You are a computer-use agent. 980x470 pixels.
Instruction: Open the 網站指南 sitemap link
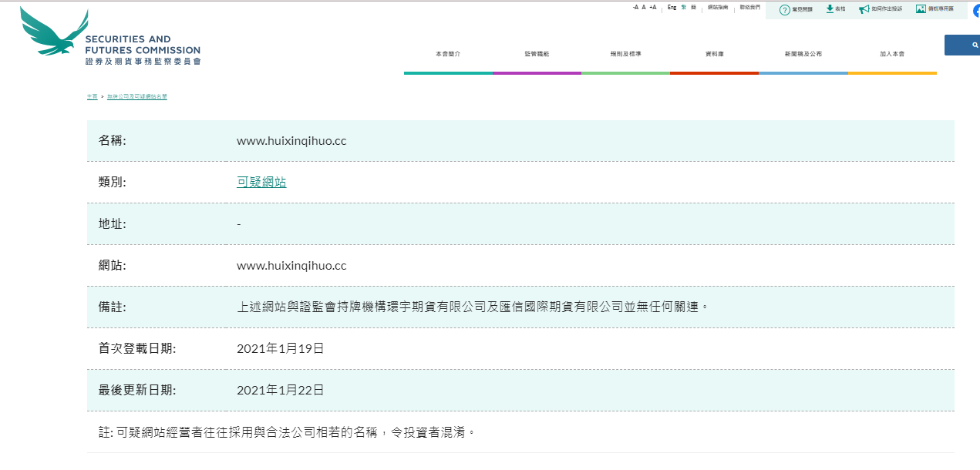tap(717, 7)
